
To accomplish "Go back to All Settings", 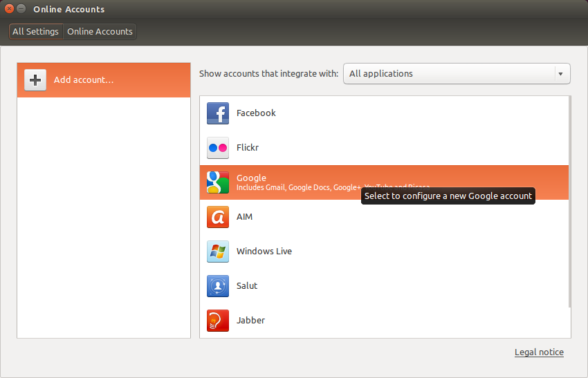I will pos(35,32).
